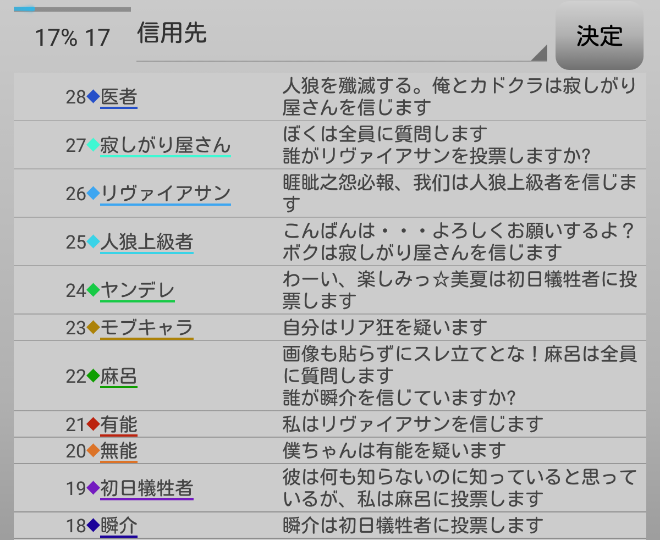The image size is (660, 540).
Task: Click the red diamond beside 有能
Action: [x=93, y=424]
